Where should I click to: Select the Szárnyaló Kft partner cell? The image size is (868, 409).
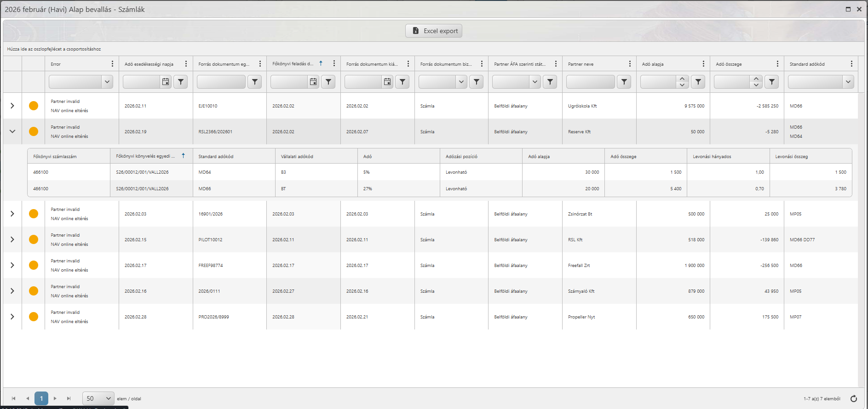599,291
